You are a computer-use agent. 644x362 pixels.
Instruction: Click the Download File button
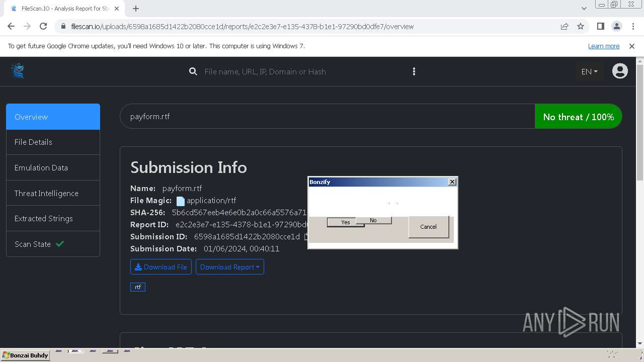(161, 267)
